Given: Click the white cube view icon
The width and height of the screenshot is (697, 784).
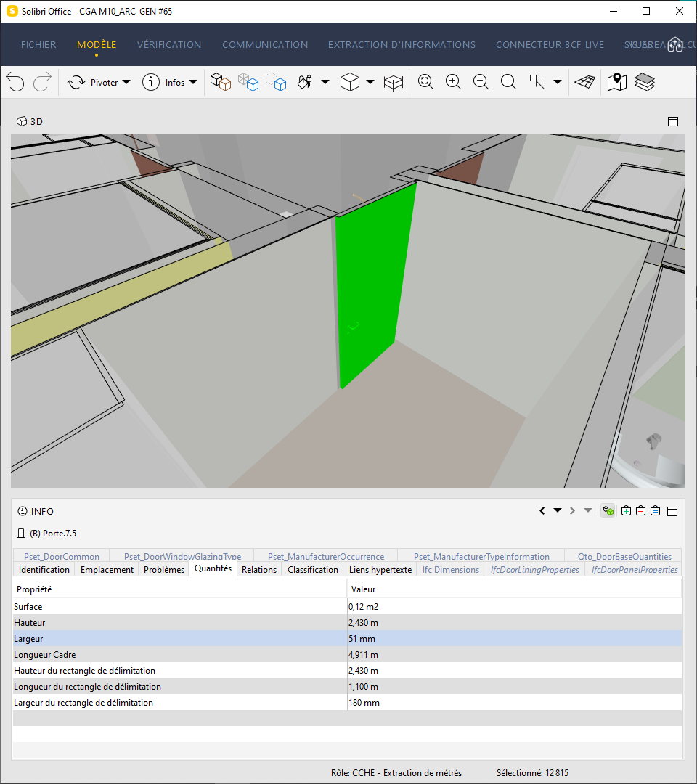Looking at the screenshot, I should (349, 82).
